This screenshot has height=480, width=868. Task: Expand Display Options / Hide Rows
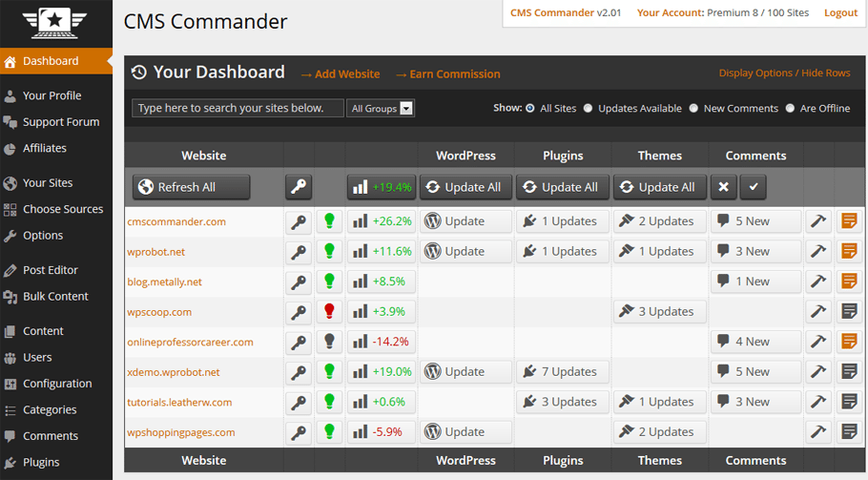[784, 73]
